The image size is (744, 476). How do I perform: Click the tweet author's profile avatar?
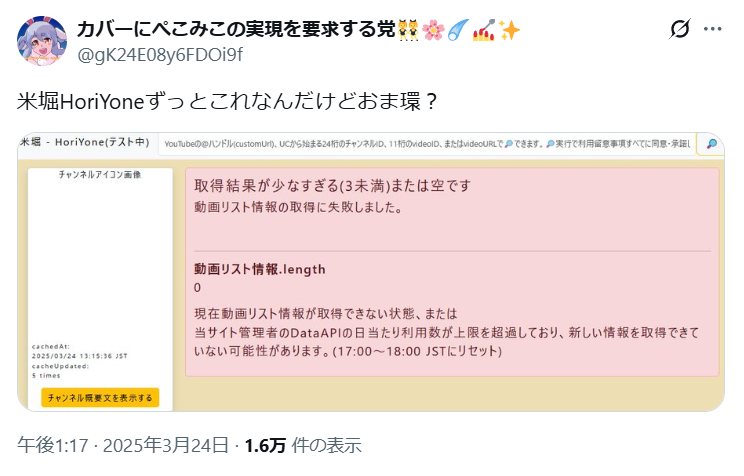pos(41,40)
